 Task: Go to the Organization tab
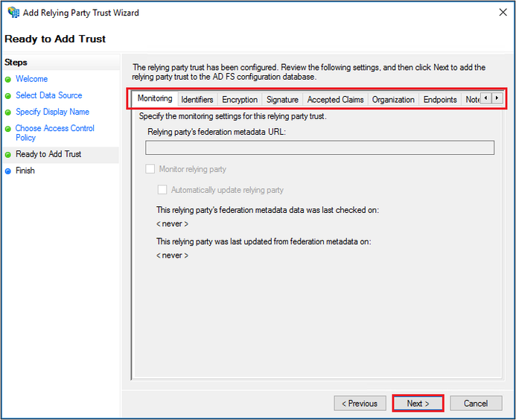pos(393,100)
